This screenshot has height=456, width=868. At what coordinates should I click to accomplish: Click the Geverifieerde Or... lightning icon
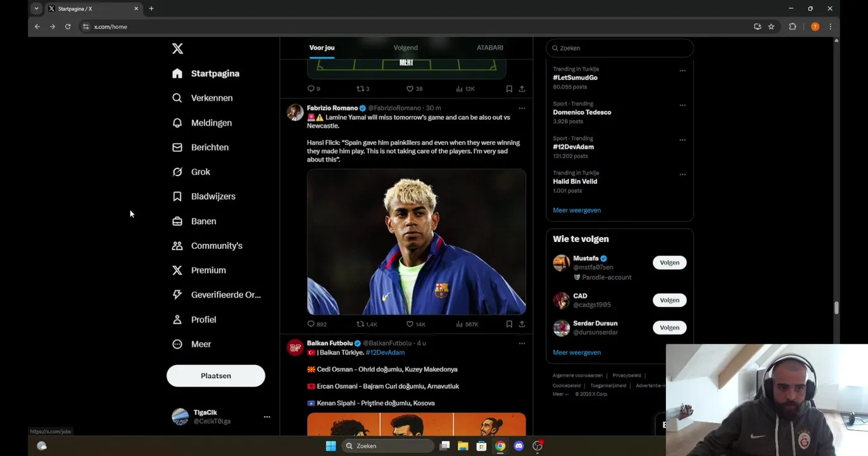click(177, 294)
